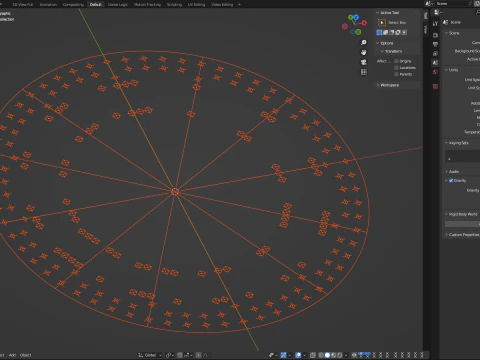Image resolution: width=480 pixels, height=360 pixels.
Task: Open the shading options dropdown arrow
Action: tap(346, 355)
